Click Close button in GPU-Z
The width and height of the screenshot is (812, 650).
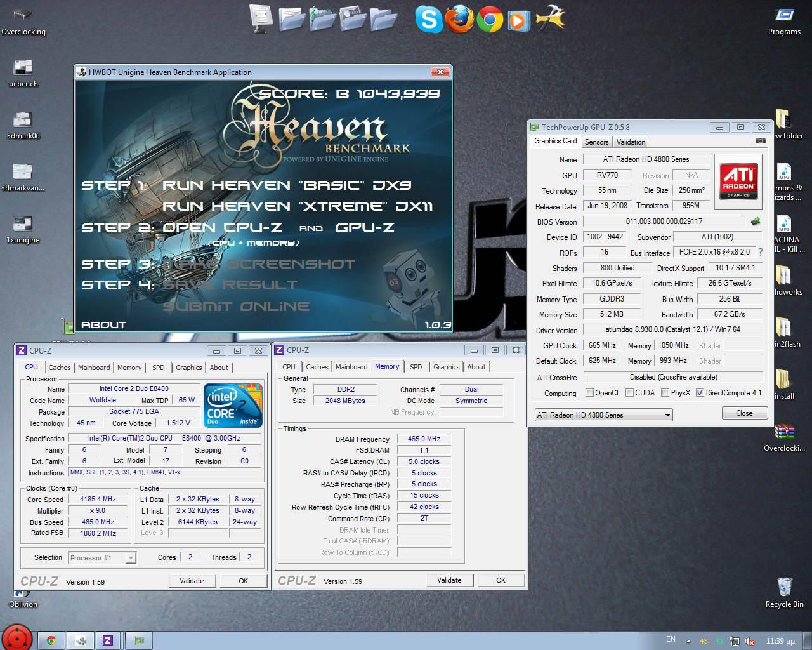tap(744, 413)
